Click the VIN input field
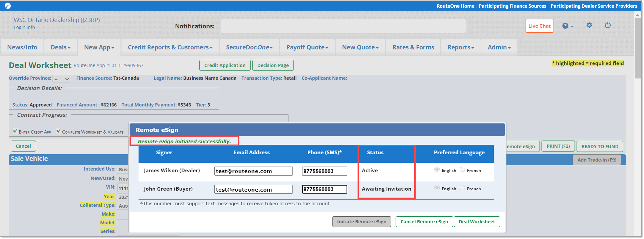This screenshot has width=644, height=239. coord(123,188)
